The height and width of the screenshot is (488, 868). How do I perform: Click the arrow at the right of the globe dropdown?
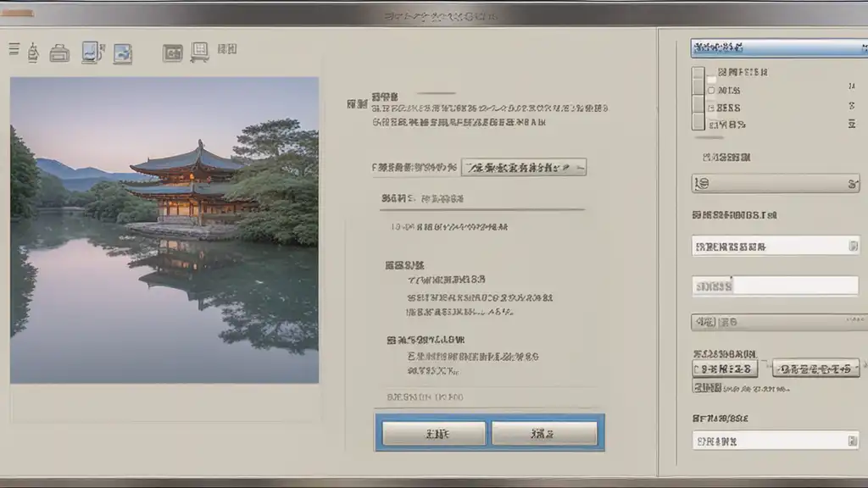853,184
